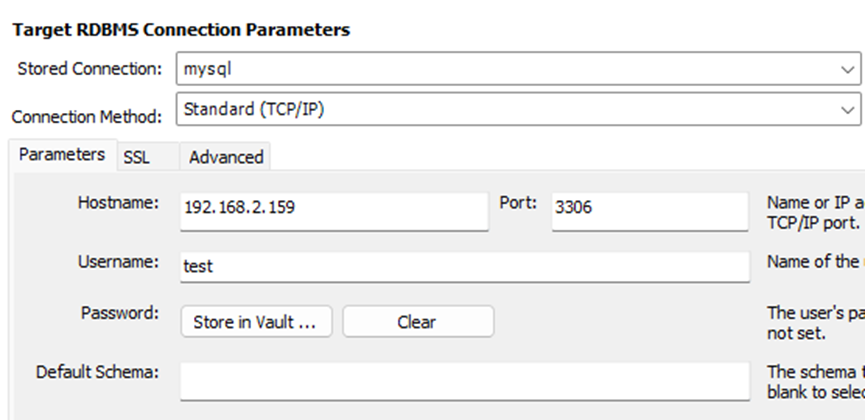Image resolution: width=865 pixels, height=420 pixels.
Task: Click the Hostname field showing 192.168.2.159
Action: pos(334,210)
